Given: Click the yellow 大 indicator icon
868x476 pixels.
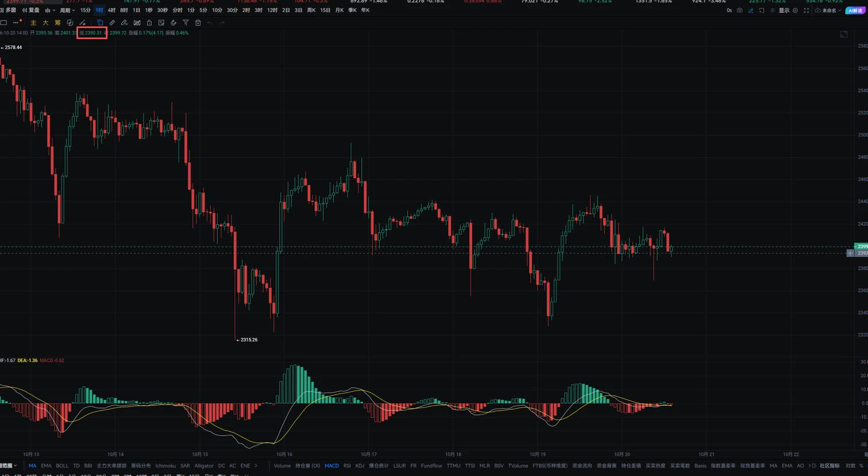Looking at the screenshot, I should pyautogui.click(x=45, y=23).
